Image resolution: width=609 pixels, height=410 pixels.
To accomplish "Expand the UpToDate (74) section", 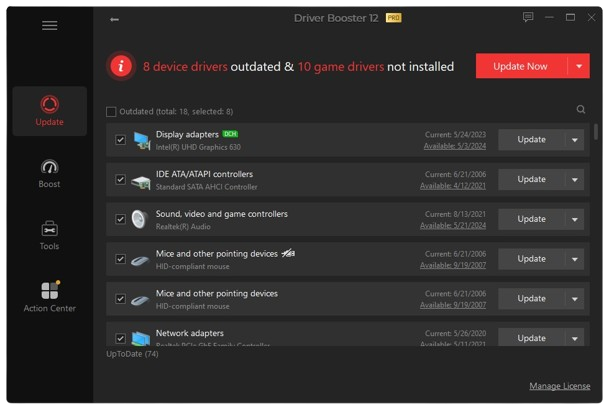I will 132,354.
